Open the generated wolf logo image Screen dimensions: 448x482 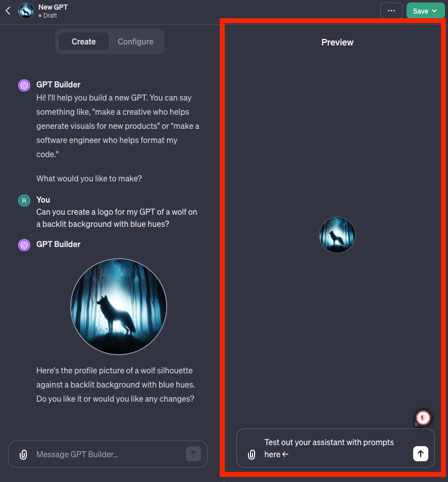(119, 307)
